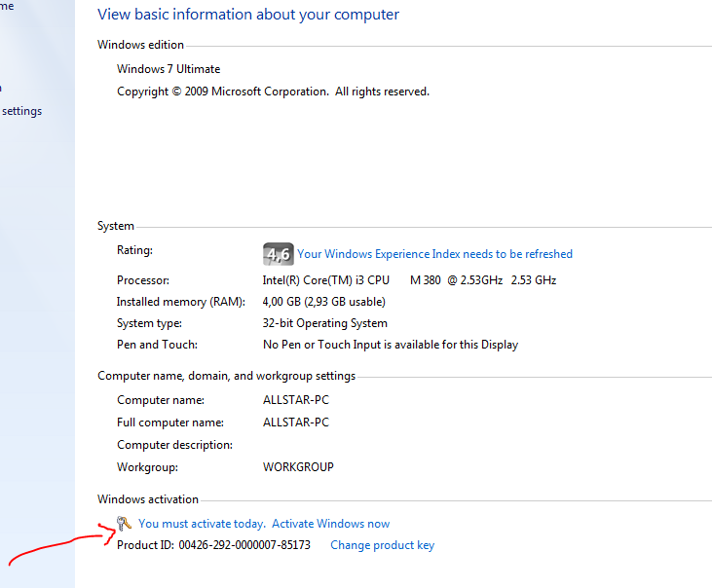Click the Intel Core i3 processor value
The image size is (712, 588).
[x=409, y=280]
